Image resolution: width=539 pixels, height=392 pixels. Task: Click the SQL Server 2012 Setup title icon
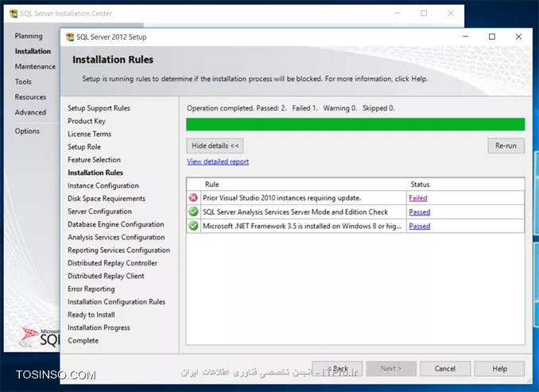70,37
